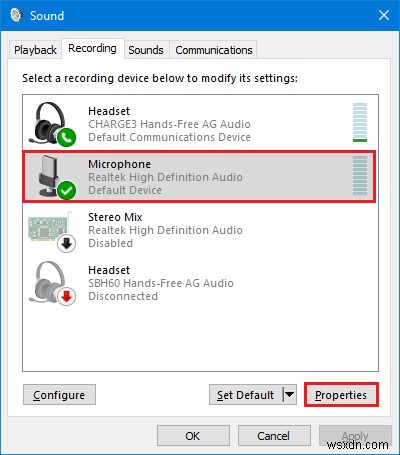Screen dimensions: 400x455
Task: Select the CHARGE3 Headset device icon
Action: 52,124
